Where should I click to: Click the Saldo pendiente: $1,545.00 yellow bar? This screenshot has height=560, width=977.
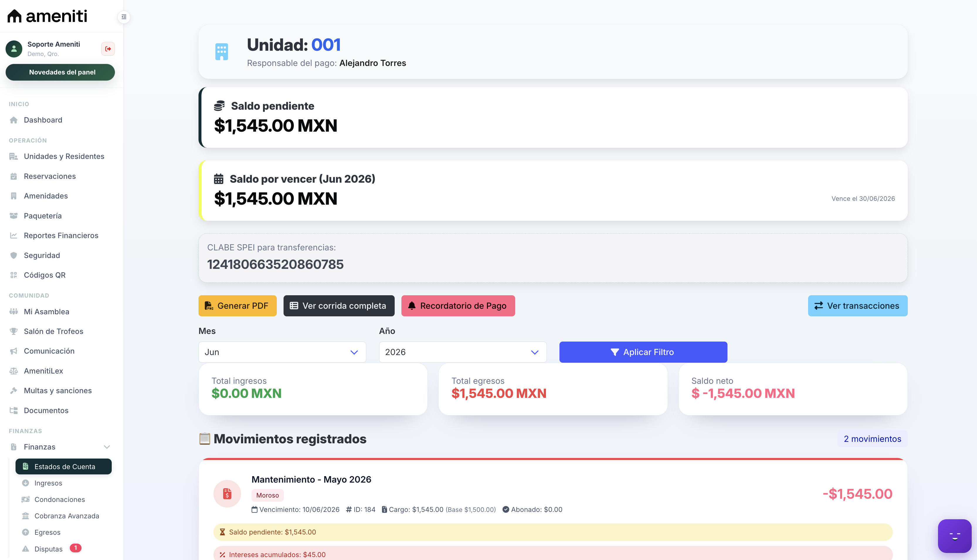(553, 532)
